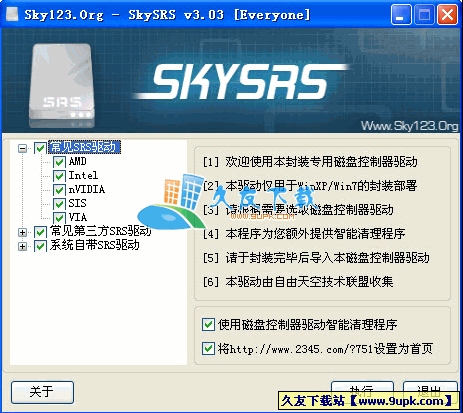
Task: Select 系统自带SRS驱动 tree label
Action: pyautogui.click(x=94, y=246)
